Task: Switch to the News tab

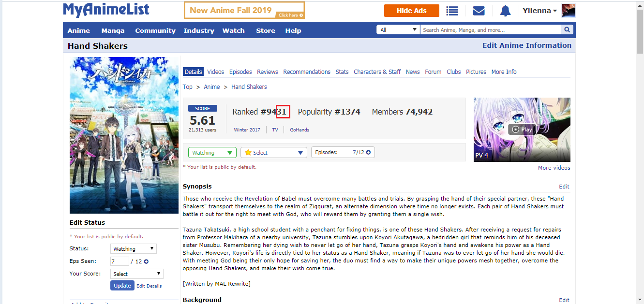Action: 413,72
